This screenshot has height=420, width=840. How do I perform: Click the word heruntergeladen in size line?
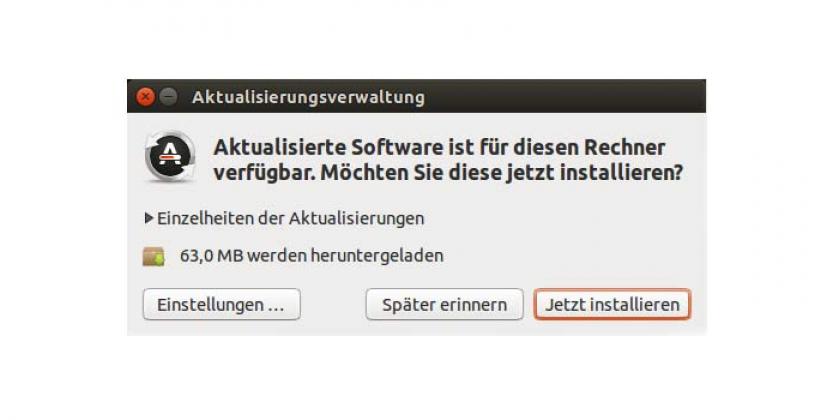point(376,256)
